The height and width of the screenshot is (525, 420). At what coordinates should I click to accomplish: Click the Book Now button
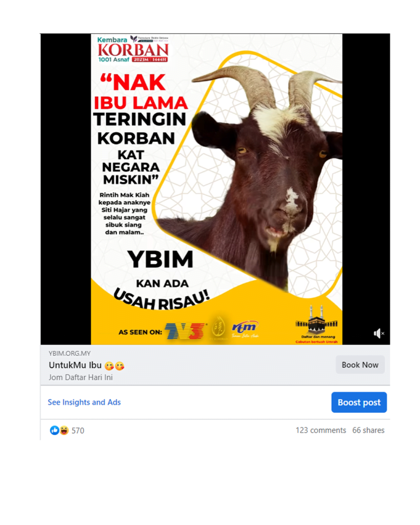click(360, 365)
